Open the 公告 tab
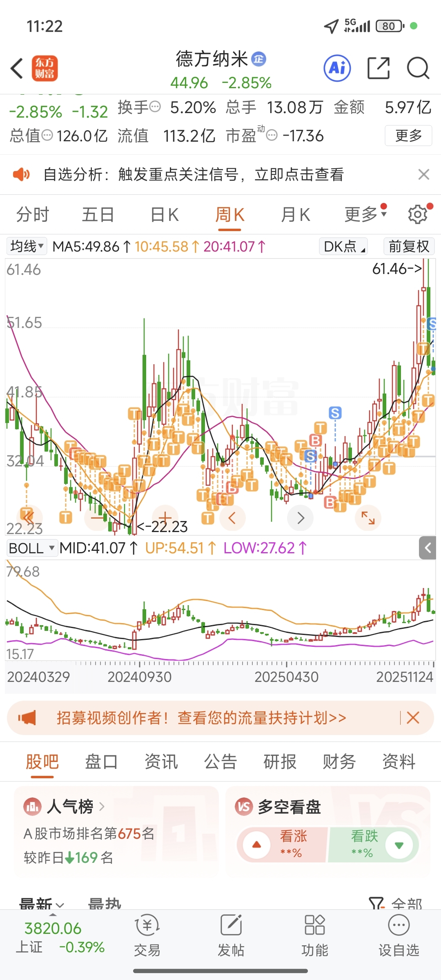441x980 pixels. click(x=220, y=762)
